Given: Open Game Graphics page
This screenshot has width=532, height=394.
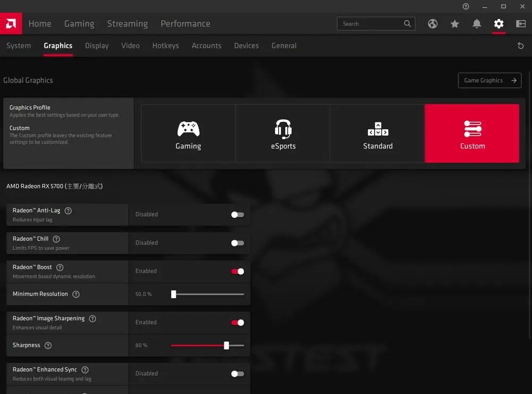Looking at the screenshot, I should [489, 80].
